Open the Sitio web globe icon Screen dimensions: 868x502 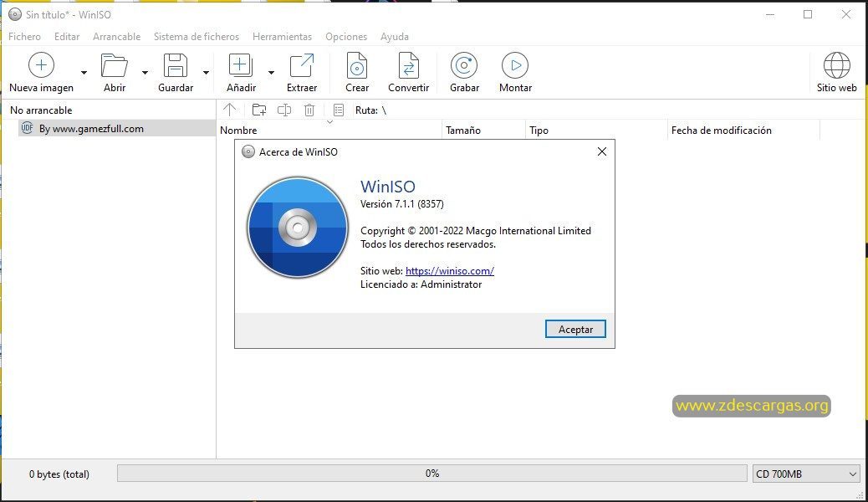[836, 65]
